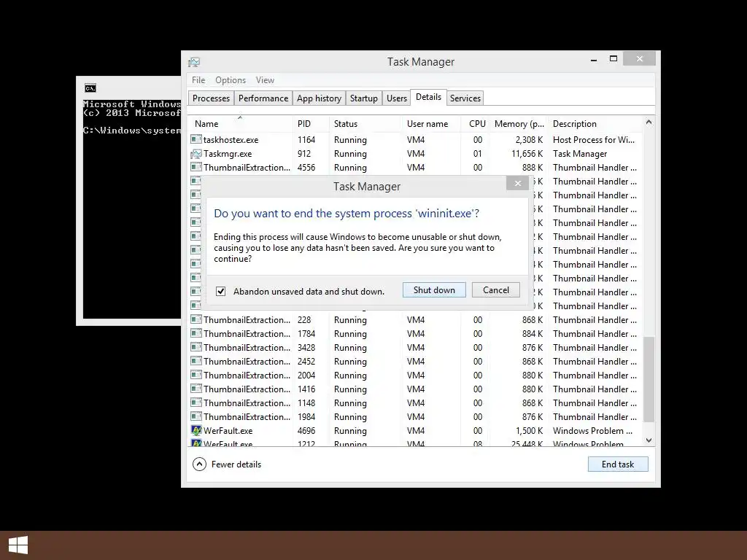Click PID cell '1984'
Viewport: 747px width, 560px height.
point(306,417)
